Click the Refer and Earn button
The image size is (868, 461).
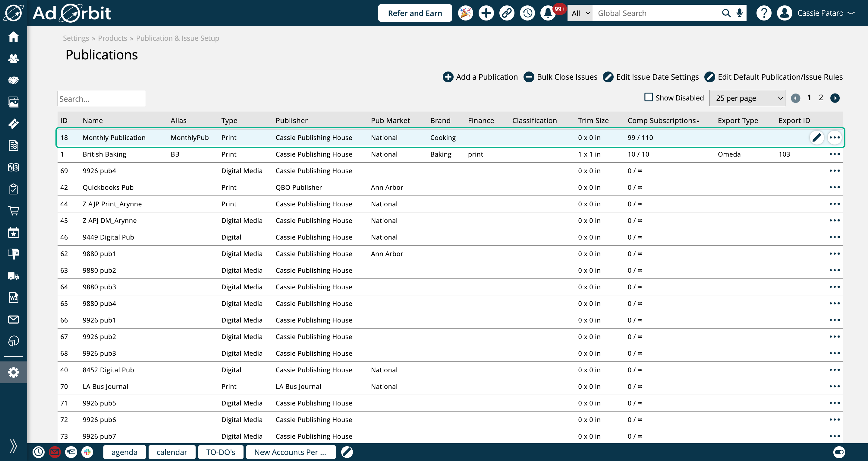click(415, 13)
